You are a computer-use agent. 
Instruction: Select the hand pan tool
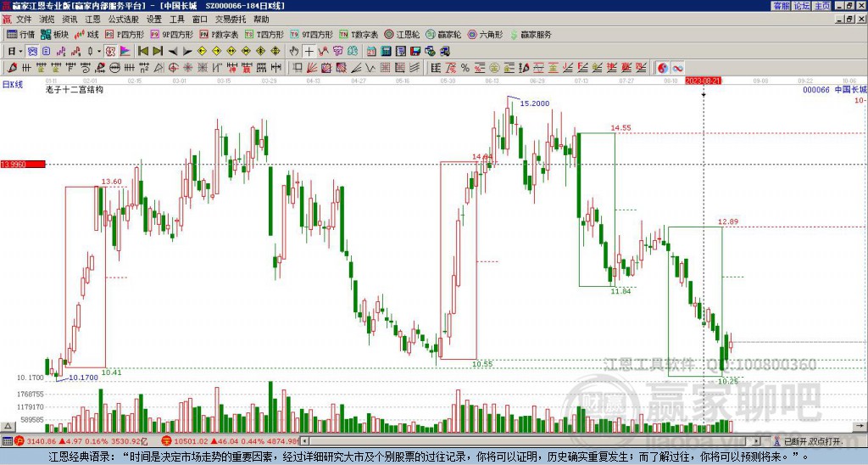294,51
